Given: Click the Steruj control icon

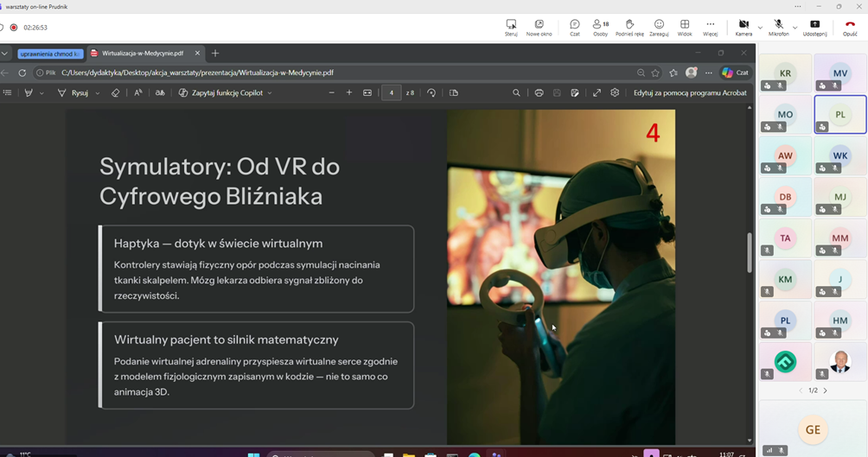Looking at the screenshot, I should [x=511, y=24].
